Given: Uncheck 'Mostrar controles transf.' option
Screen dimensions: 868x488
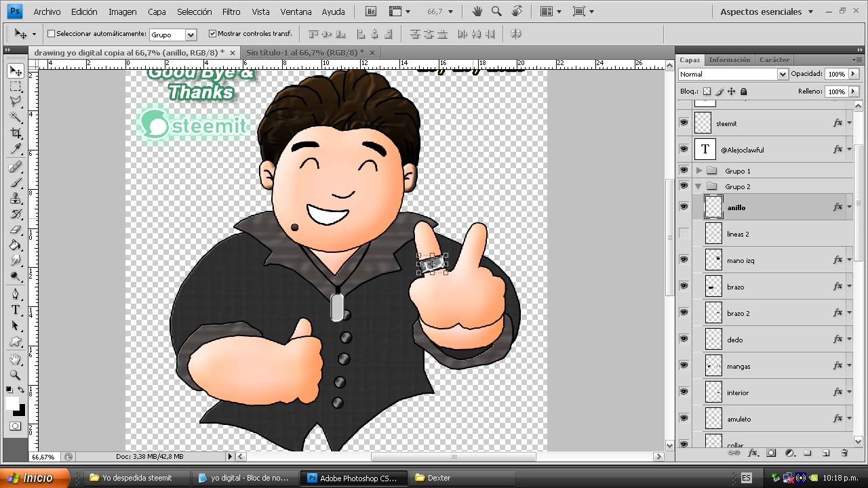Looking at the screenshot, I should click(212, 33).
